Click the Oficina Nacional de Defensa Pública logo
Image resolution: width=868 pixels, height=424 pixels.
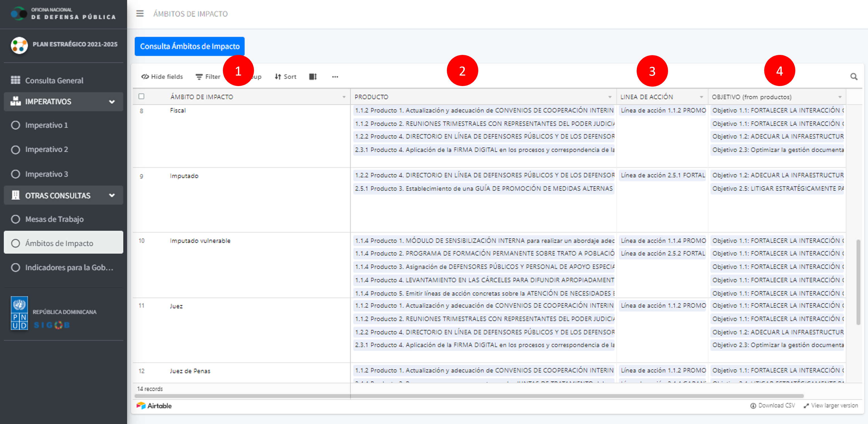(63, 14)
